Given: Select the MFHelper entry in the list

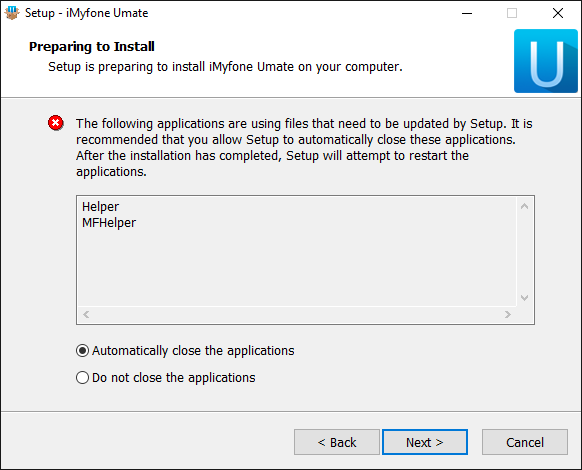Looking at the screenshot, I should [x=109, y=222].
